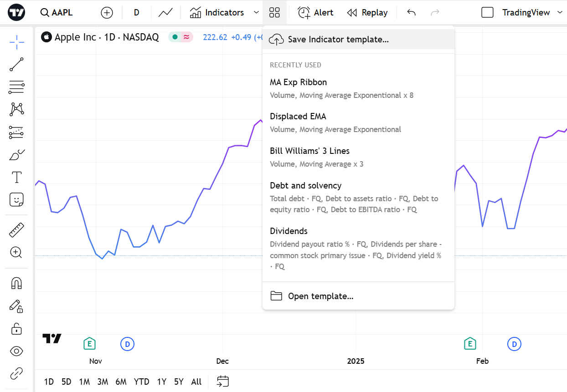Start bar Replay mode
This screenshot has height=392, width=567.
[x=367, y=12]
